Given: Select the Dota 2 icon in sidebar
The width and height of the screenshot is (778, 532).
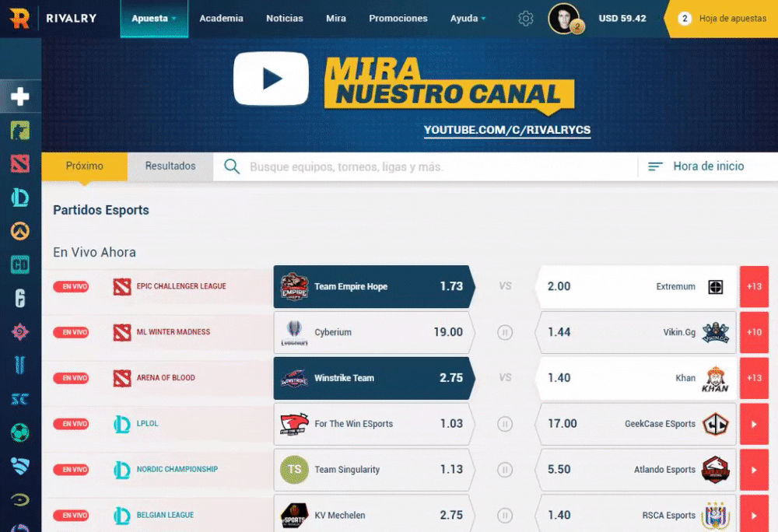Looking at the screenshot, I should click(20, 163).
